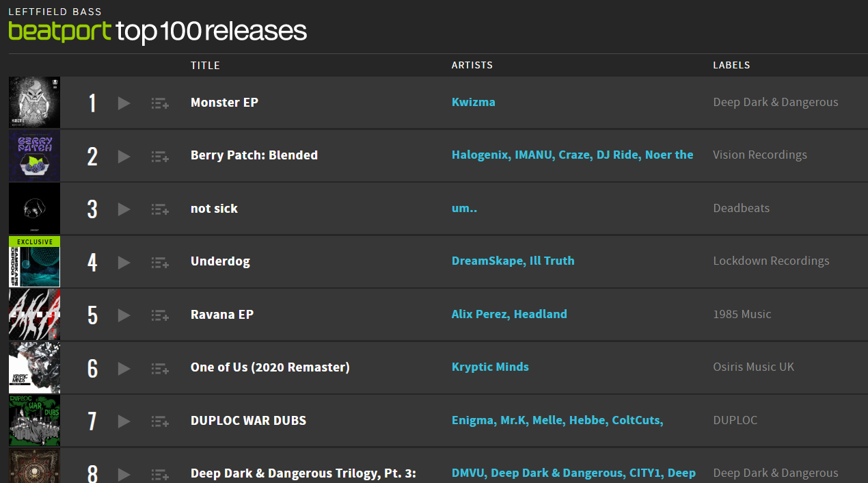Visit the Lockdown Recordings label page
868x483 pixels.
771,261
